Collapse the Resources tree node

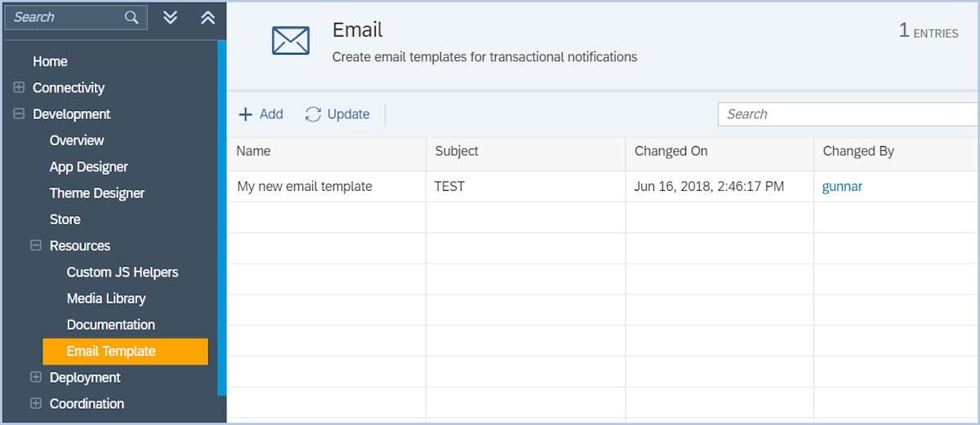click(x=36, y=246)
